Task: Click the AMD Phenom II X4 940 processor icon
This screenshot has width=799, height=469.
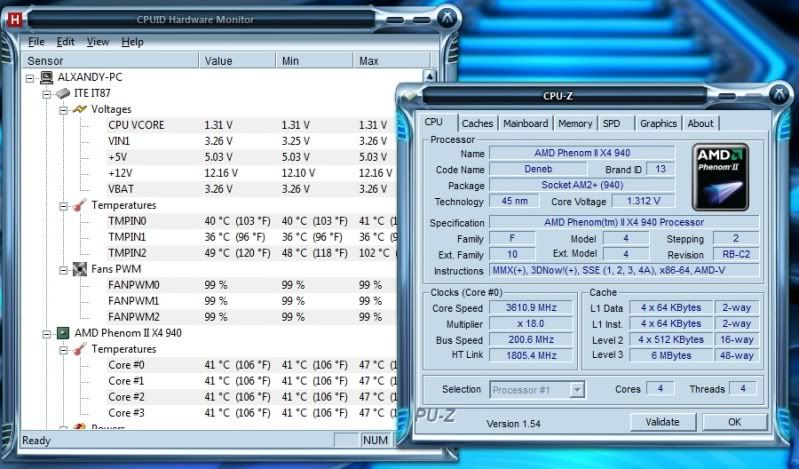Action: pyautogui.click(x=63, y=333)
